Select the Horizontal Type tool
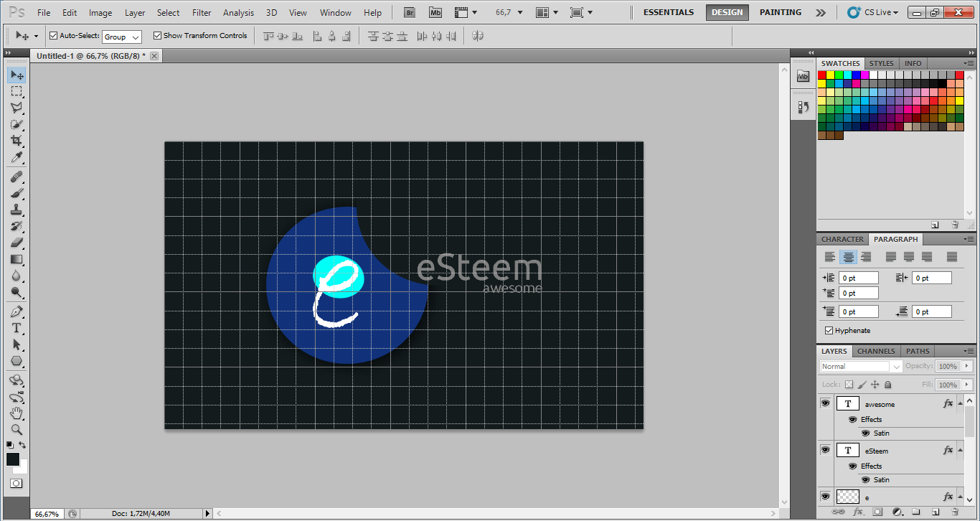The image size is (980, 521). [17, 328]
